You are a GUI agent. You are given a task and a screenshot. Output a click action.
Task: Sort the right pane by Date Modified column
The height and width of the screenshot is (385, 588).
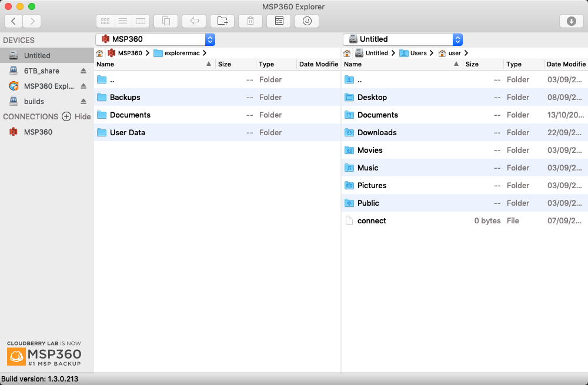click(x=566, y=64)
